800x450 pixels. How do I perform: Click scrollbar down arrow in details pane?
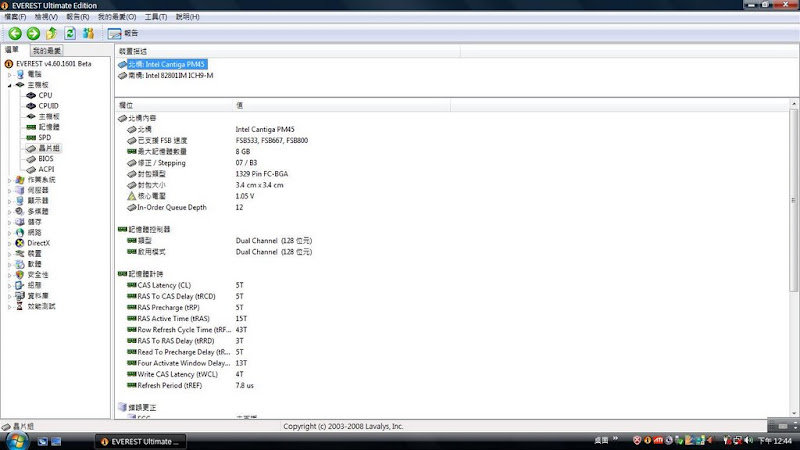[793, 414]
